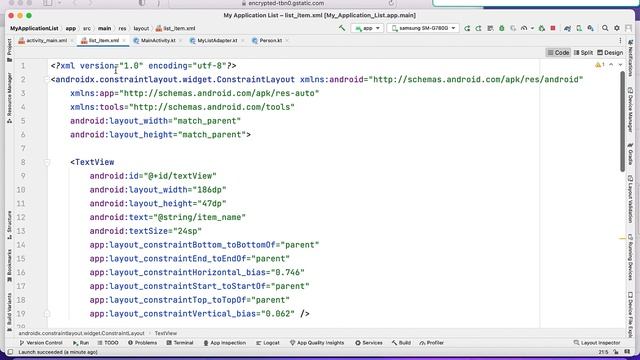Click the Make Project hammer icon
This screenshot has height=360, width=640.
point(342,28)
